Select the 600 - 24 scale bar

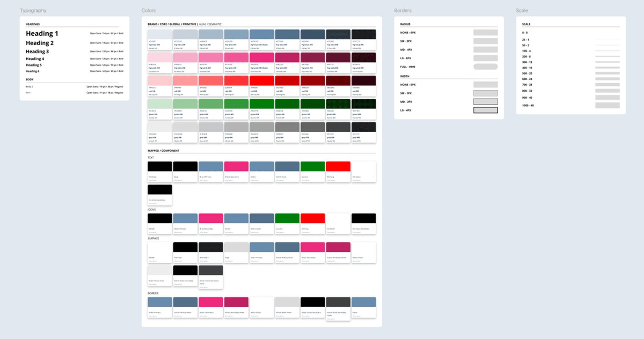tap(608, 79)
